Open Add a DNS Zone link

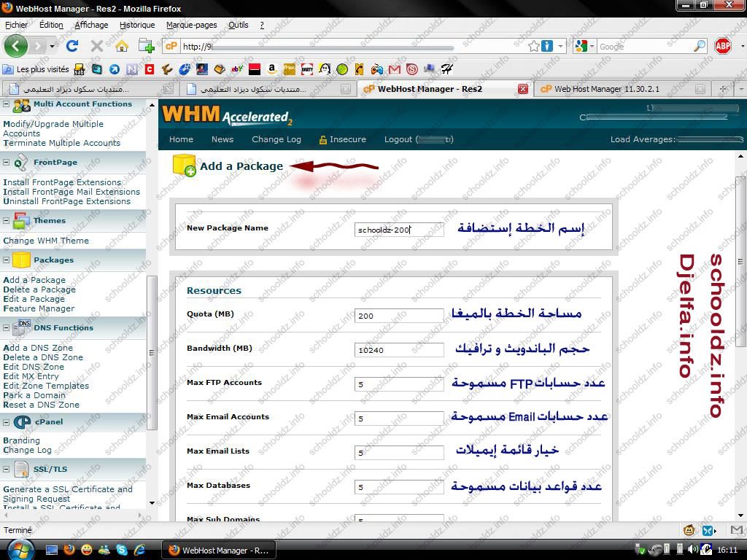(x=38, y=348)
